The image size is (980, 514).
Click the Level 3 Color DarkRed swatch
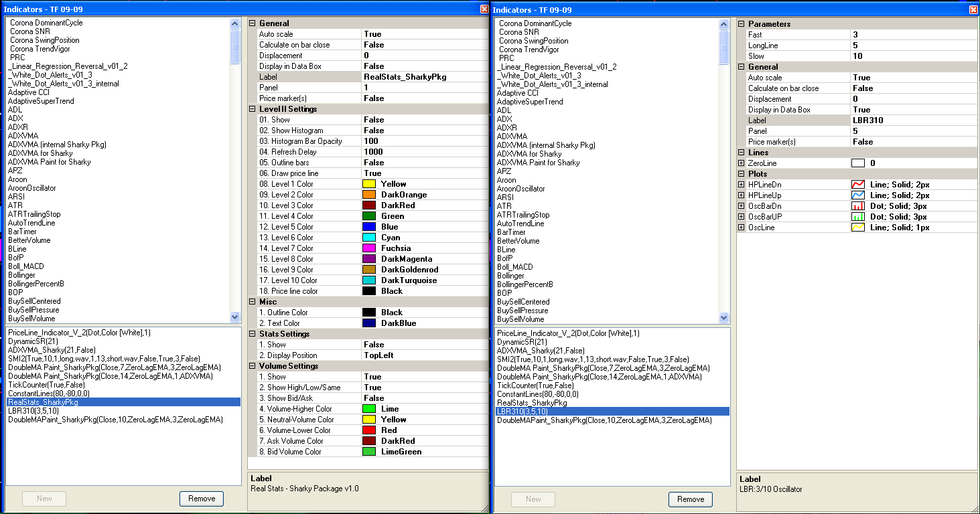(369, 205)
